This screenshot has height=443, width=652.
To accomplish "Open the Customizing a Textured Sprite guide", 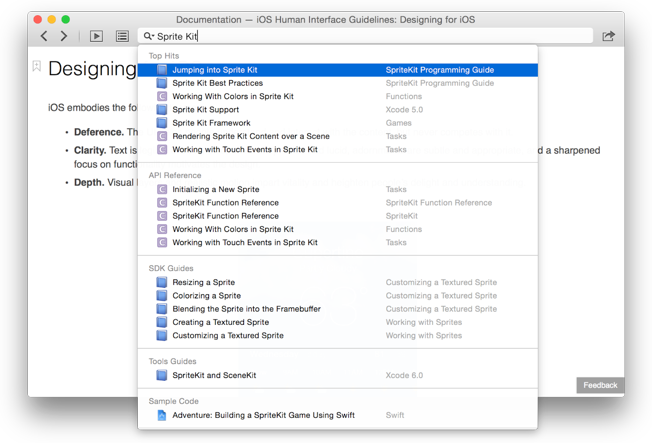I will tap(338, 336).
